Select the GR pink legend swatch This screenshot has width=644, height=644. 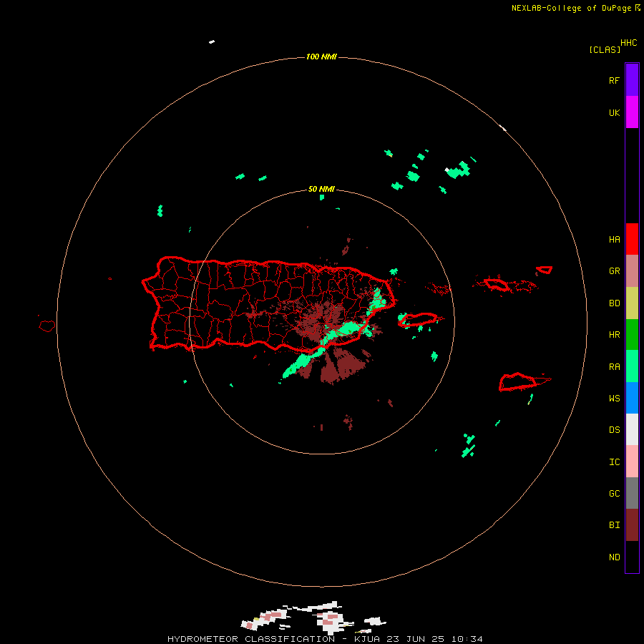(x=632, y=271)
